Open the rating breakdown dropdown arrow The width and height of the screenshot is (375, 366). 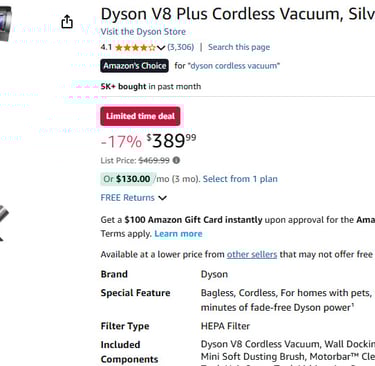(x=161, y=48)
